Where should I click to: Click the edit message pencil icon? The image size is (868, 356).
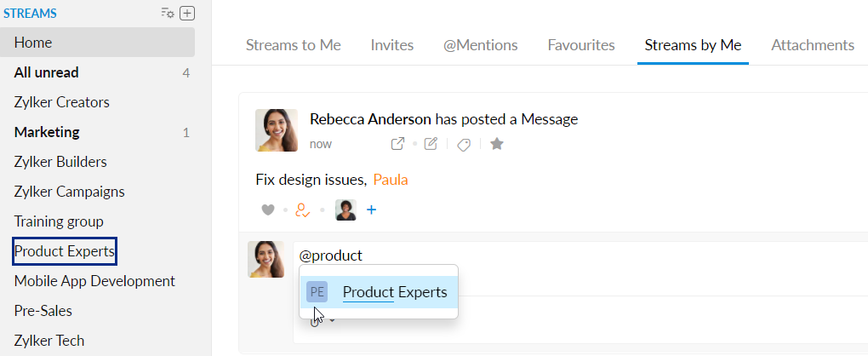coord(431,144)
